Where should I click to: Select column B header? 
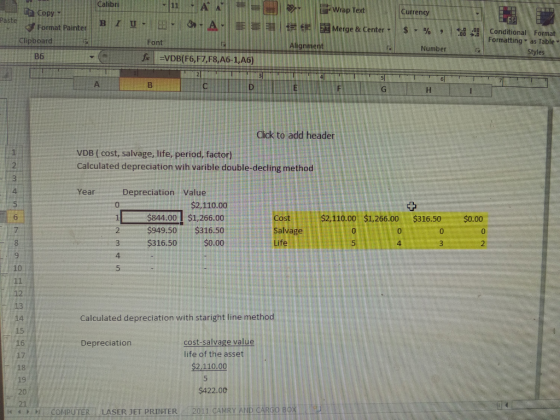coord(150,85)
